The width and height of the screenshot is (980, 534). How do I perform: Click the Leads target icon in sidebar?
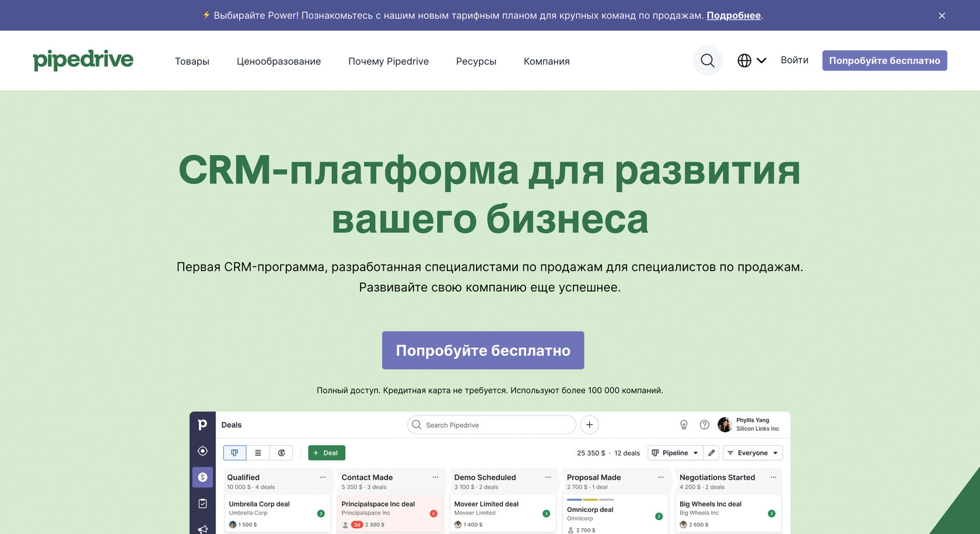pyautogui.click(x=202, y=451)
